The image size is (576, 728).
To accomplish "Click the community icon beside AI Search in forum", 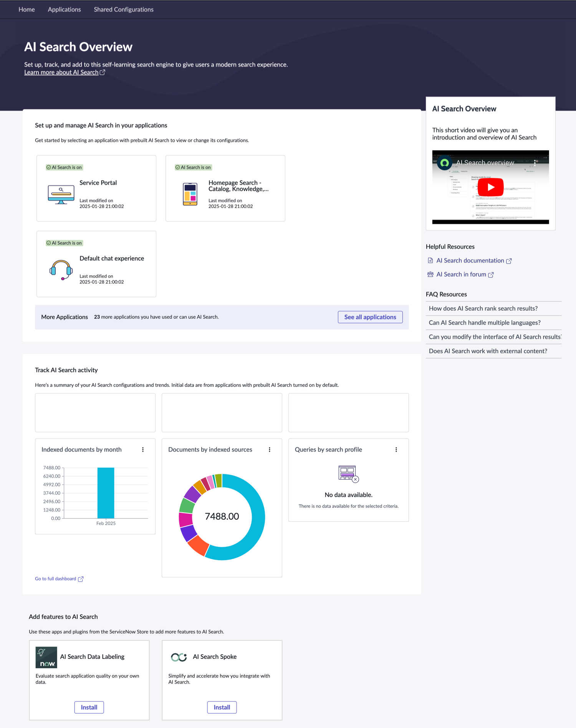I will coord(430,274).
